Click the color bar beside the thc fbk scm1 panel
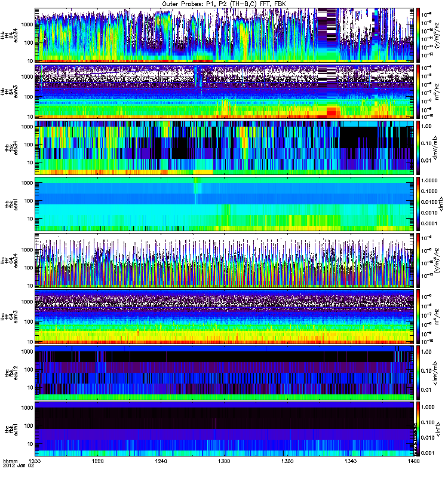The height and width of the screenshot is (478, 448). pos(418,428)
